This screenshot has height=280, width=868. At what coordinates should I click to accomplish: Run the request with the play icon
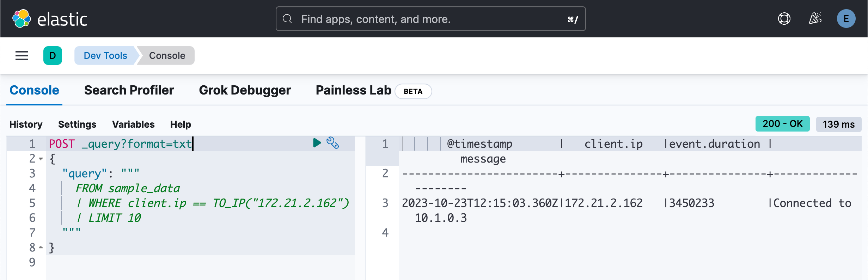pos(317,143)
